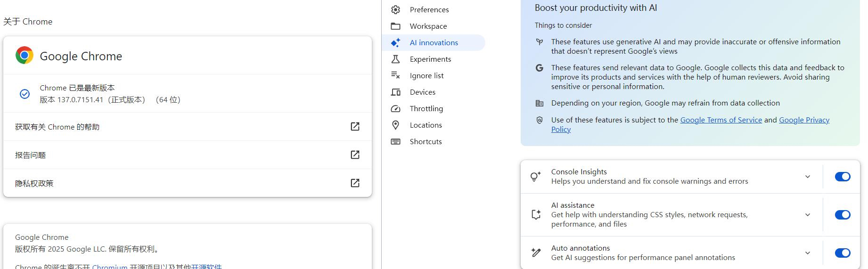
Task: Open the Devices tab
Action: pos(434,92)
